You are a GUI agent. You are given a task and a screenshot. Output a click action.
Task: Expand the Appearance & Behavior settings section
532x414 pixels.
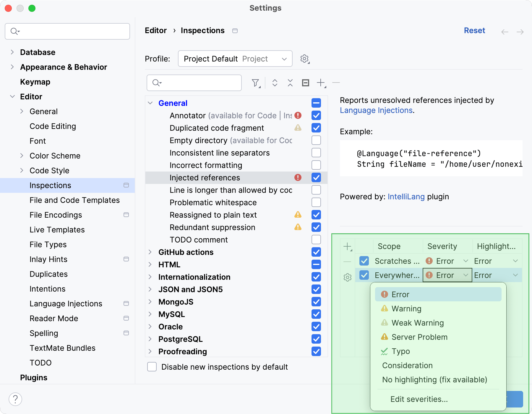(12, 67)
